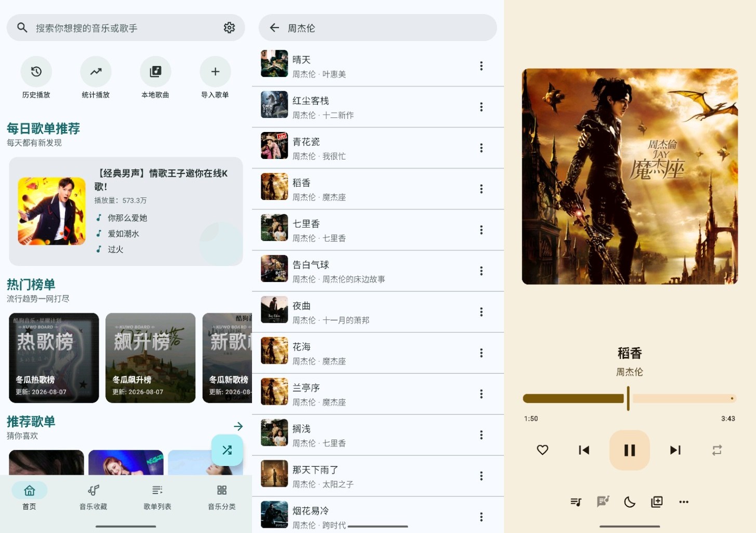Open settings gear in the search bar
756x533 pixels.
tap(229, 28)
